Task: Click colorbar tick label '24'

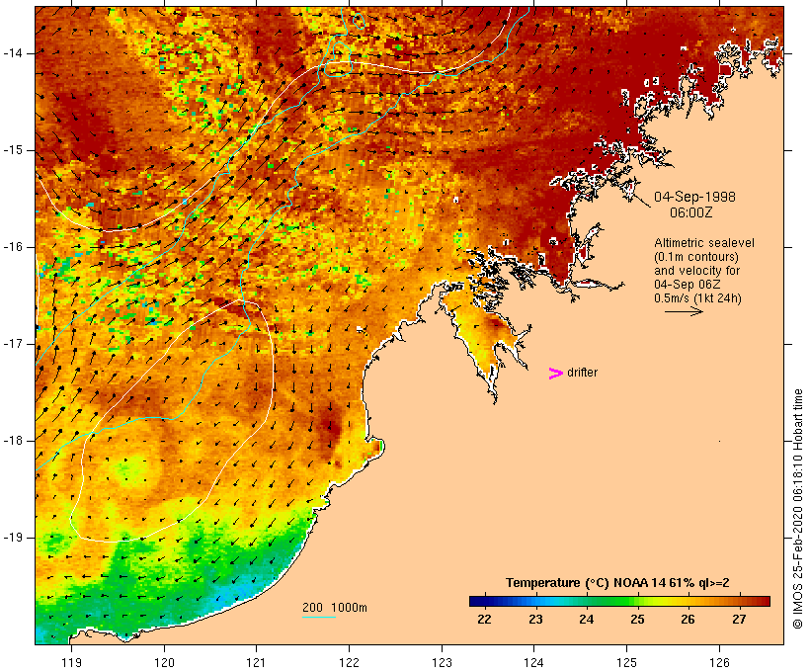Action: (587, 620)
